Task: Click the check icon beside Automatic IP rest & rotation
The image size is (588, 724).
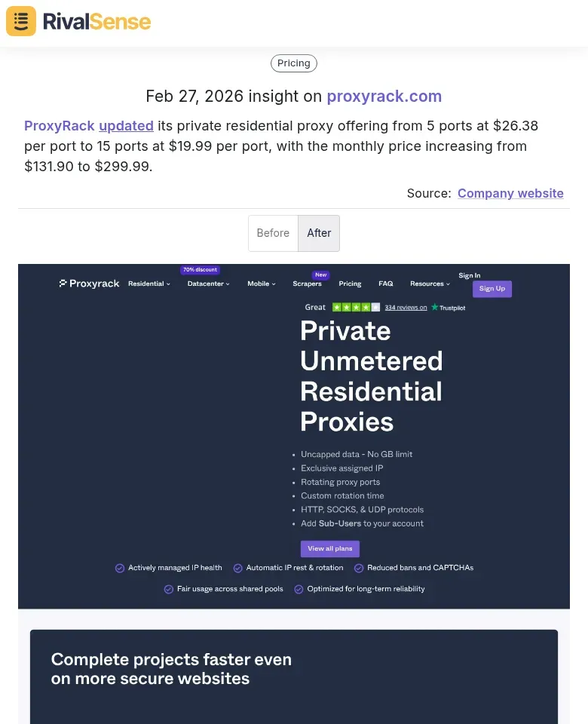Action: coord(238,568)
